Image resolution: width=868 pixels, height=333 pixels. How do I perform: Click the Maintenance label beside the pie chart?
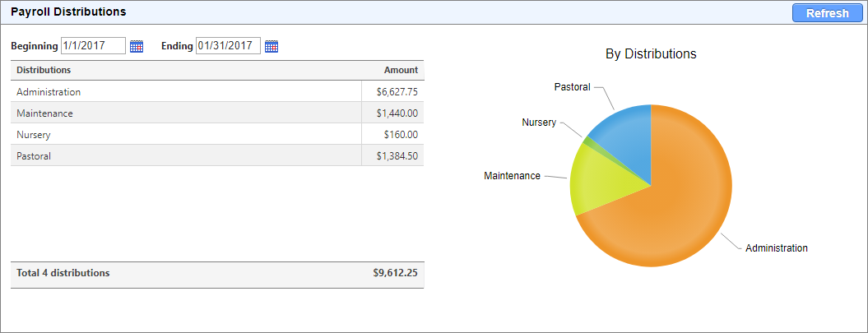click(512, 176)
